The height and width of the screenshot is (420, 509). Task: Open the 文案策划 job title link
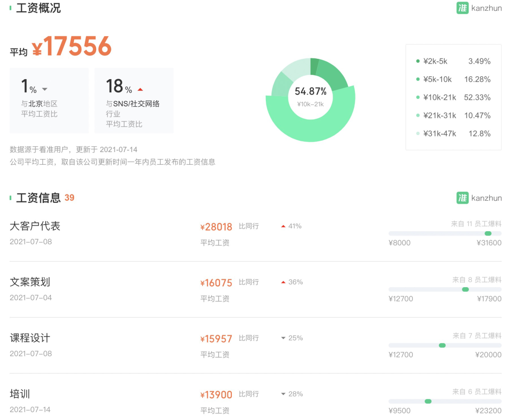30,282
